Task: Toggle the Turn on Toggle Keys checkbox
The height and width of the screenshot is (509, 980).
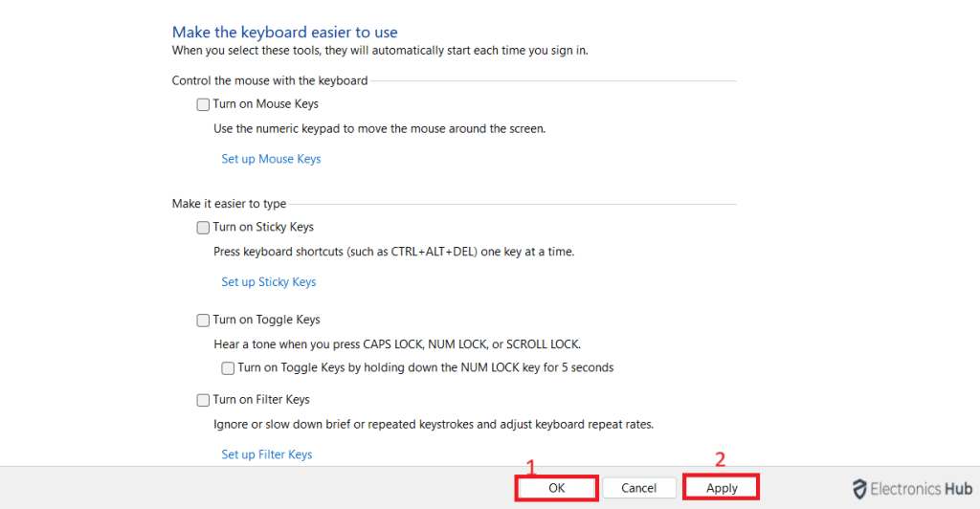Action: [203, 321]
